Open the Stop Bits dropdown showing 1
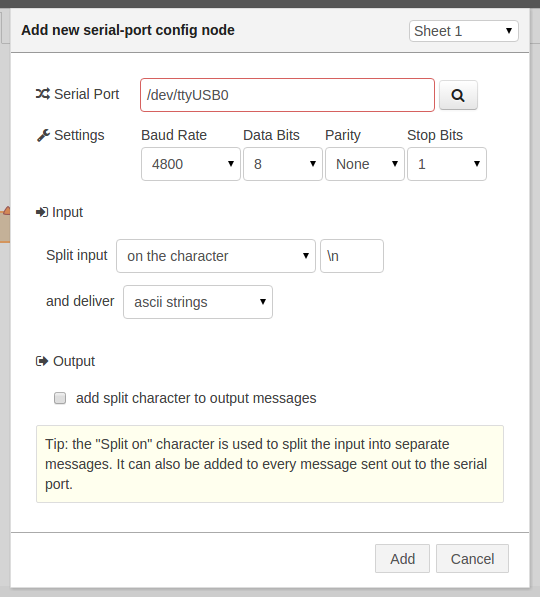Viewport: 540px width, 597px height. [x=447, y=164]
